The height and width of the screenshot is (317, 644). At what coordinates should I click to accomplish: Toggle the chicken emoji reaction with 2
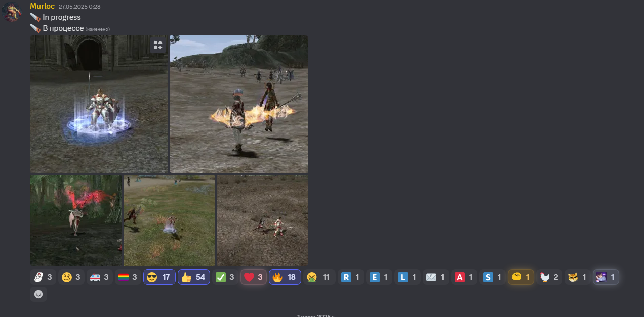point(549,277)
